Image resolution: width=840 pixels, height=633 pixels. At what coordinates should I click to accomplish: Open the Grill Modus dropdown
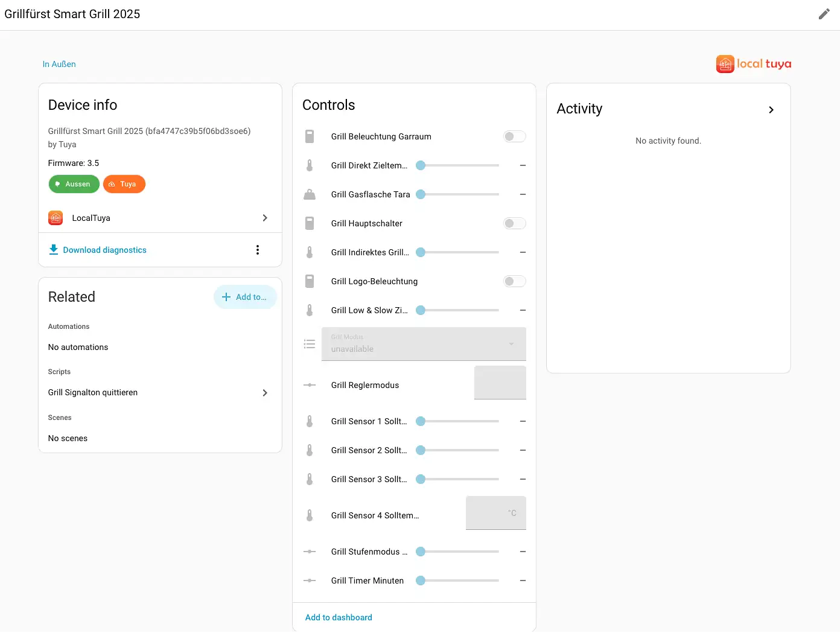click(424, 344)
